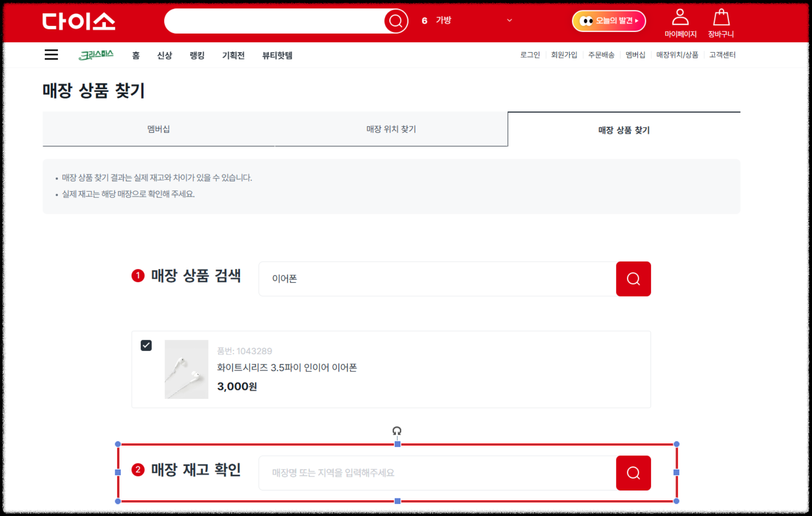Open the 멤버십 link in top utility bar
Viewport: 812px width, 516px height.
click(635, 55)
